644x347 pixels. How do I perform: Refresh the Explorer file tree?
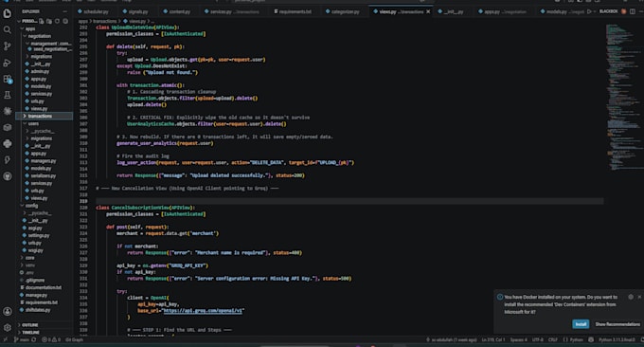coord(57,21)
